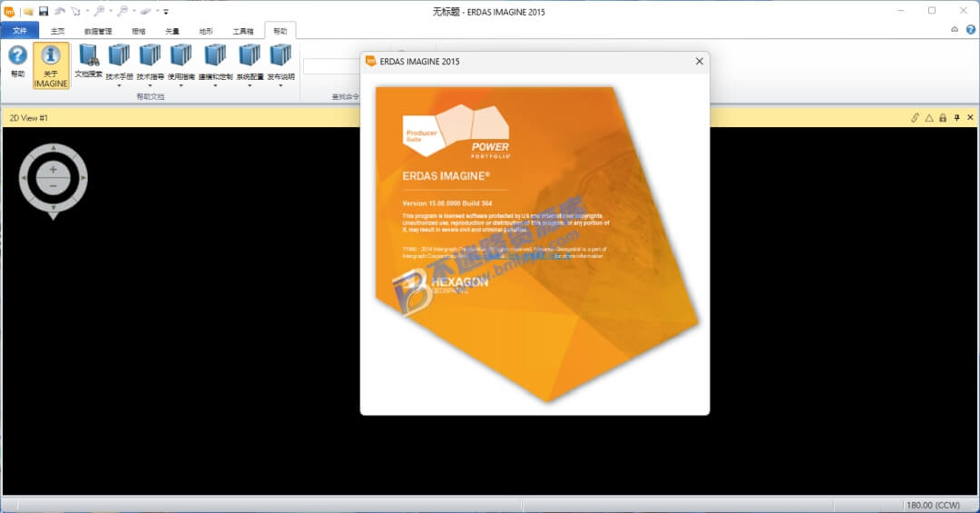Click the undo arrow icon in title bar
Viewport: 980px width, 513px height.
60,11
